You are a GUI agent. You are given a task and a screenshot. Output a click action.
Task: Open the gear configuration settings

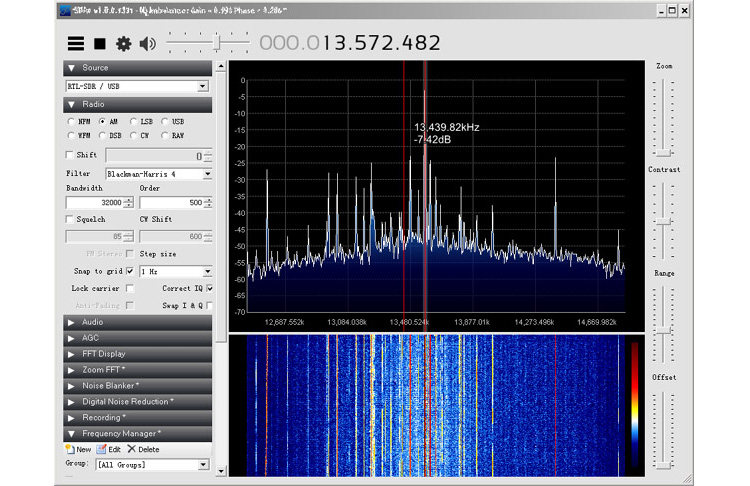(123, 44)
